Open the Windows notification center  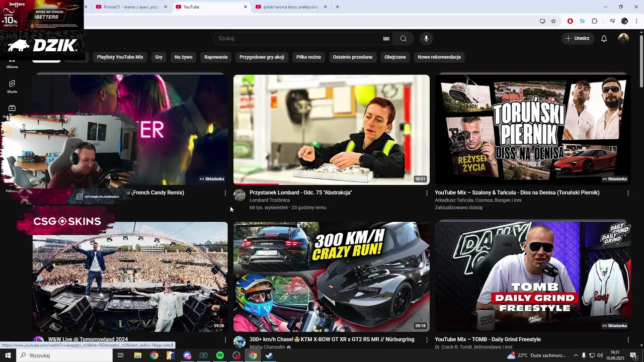633,355
